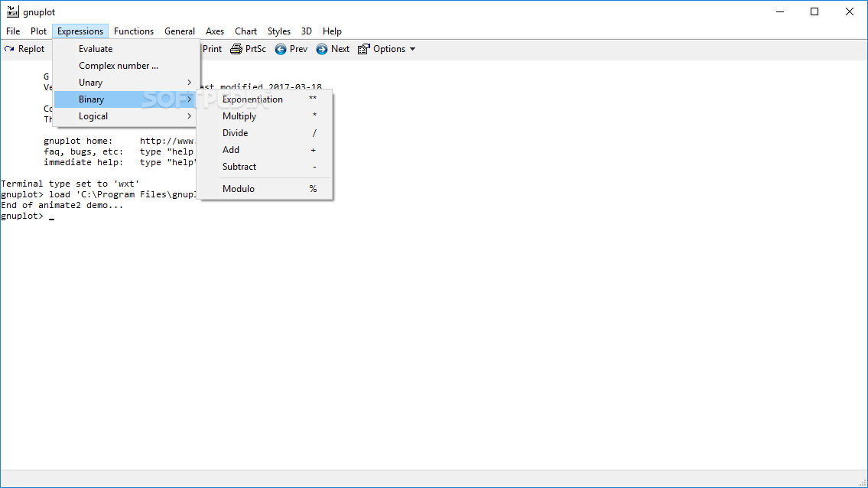Click the Next blue arrow icon
Screen dimensions: 868x488
tap(322, 49)
